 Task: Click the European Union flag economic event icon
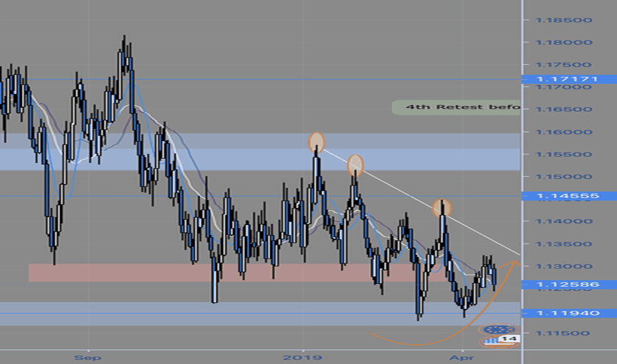(x=498, y=330)
